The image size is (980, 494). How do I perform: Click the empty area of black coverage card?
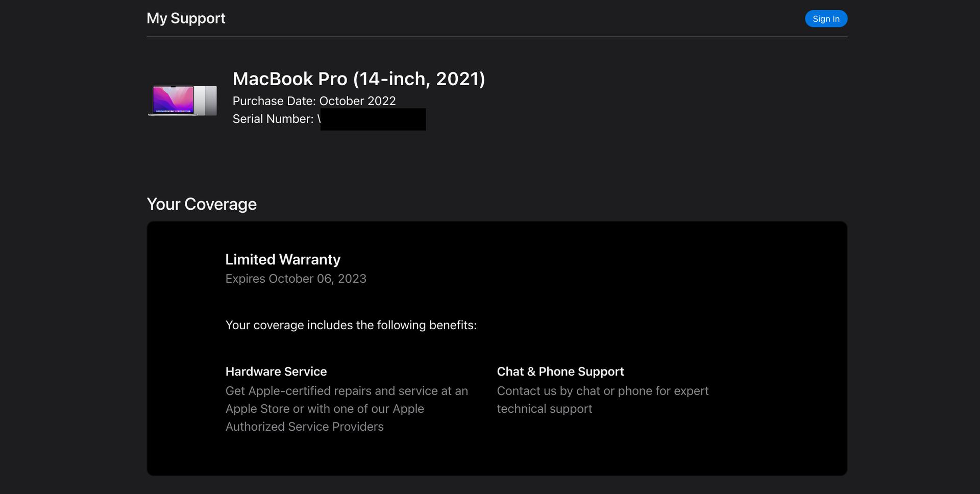point(664,286)
